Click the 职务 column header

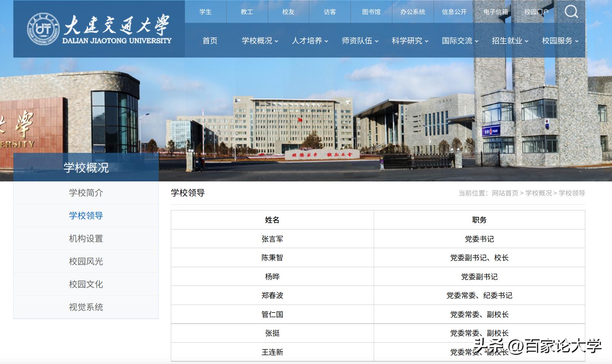pos(479,220)
